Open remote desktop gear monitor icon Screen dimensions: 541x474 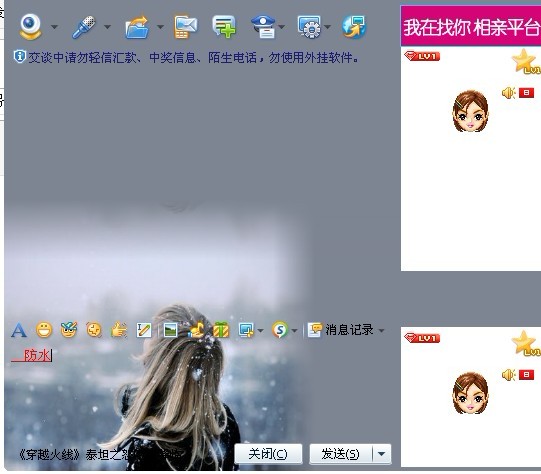[x=309, y=27]
